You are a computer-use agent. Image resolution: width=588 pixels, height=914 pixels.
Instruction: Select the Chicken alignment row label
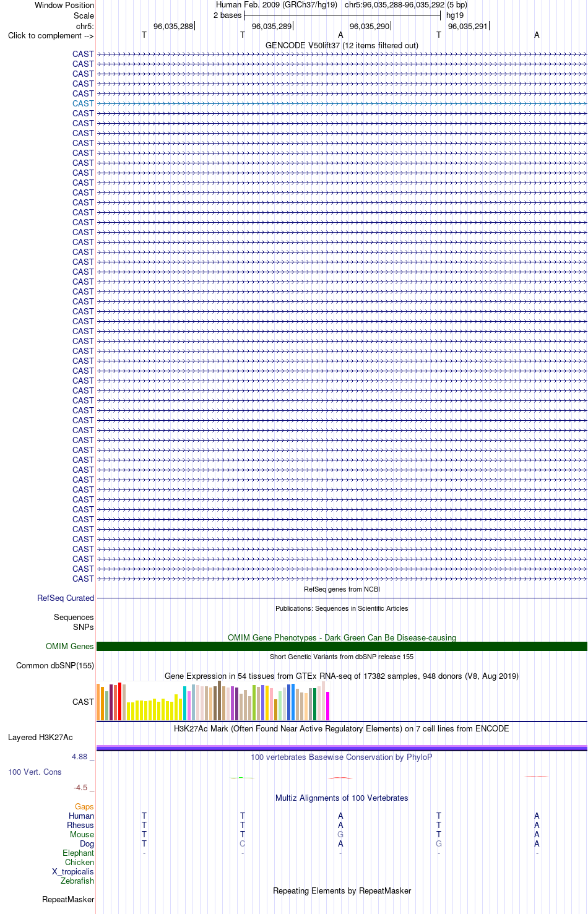point(80,862)
